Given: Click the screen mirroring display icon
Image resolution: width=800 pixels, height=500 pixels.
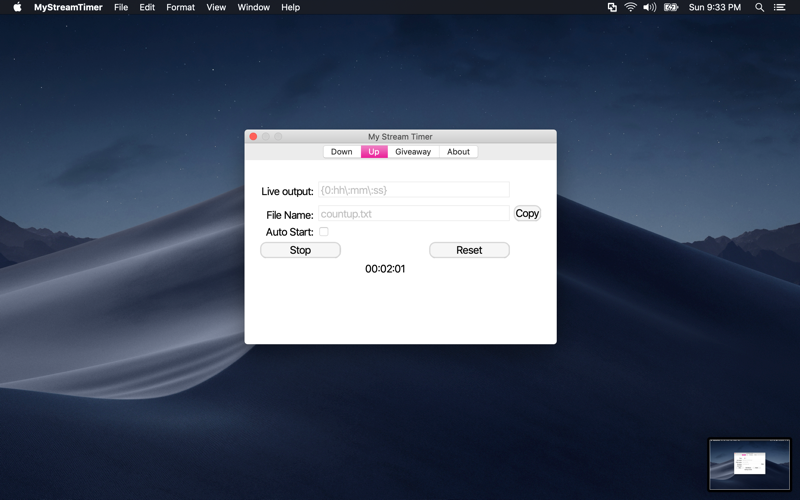Looking at the screenshot, I should click(x=612, y=7).
